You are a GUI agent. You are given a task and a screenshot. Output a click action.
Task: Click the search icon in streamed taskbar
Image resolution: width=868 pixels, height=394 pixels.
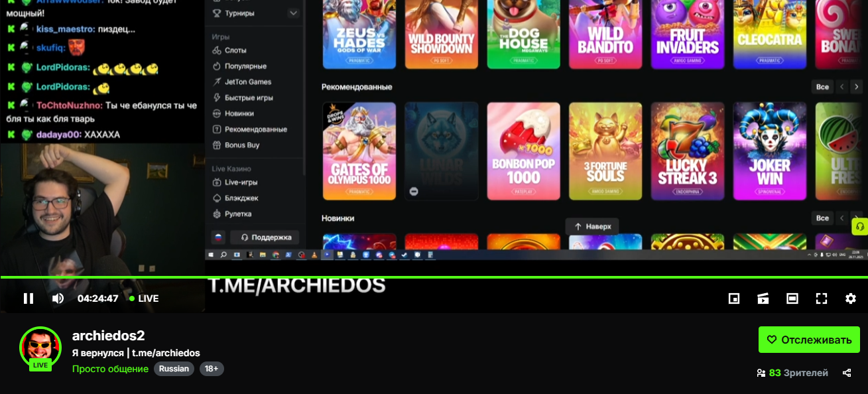(223, 255)
